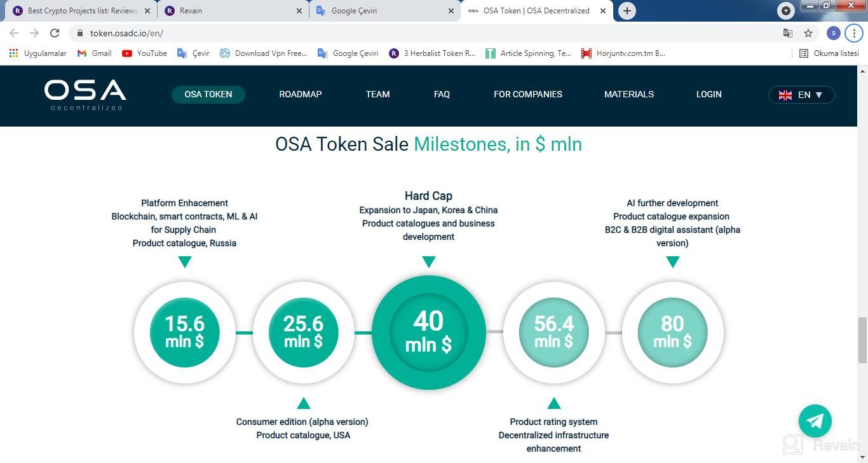Click the 'Consumer edition (alpha version)' text
This screenshot has height=463, width=868.
[302, 422]
